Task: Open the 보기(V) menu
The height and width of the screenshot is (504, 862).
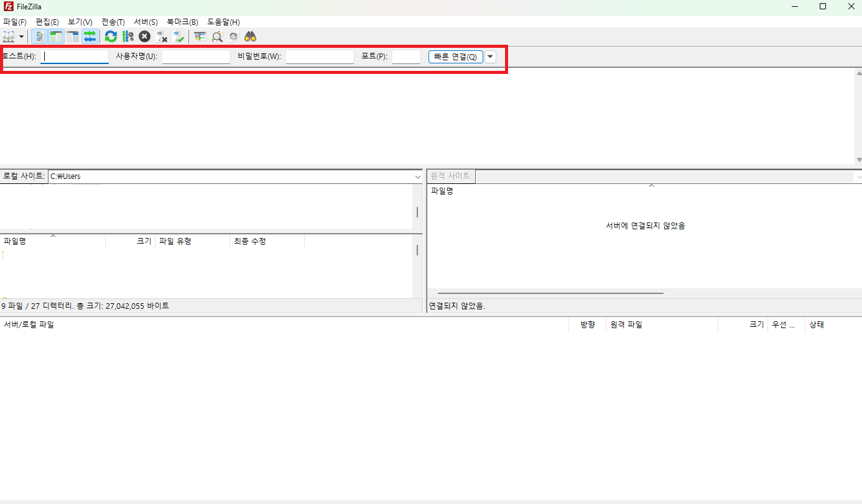Action: [80, 22]
